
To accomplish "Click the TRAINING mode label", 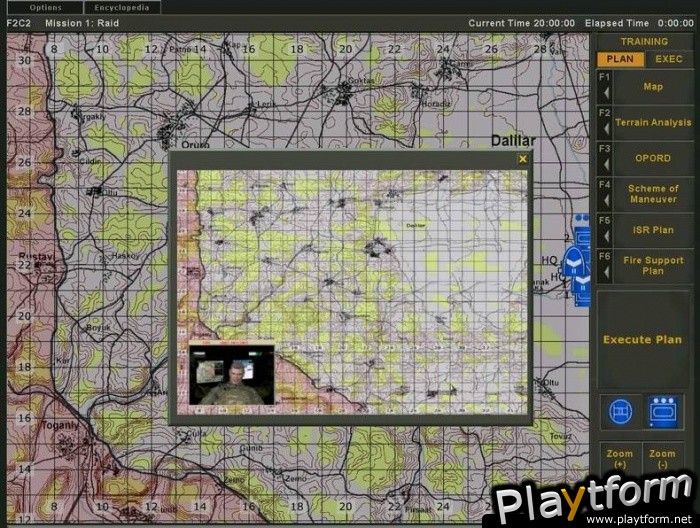I will click(644, 42).
